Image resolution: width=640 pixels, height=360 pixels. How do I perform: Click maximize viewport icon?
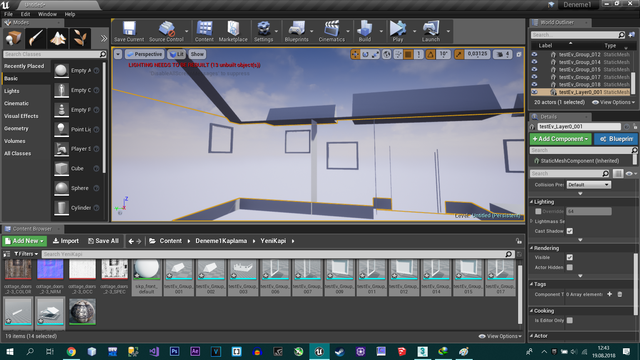(x=519, y=54)
